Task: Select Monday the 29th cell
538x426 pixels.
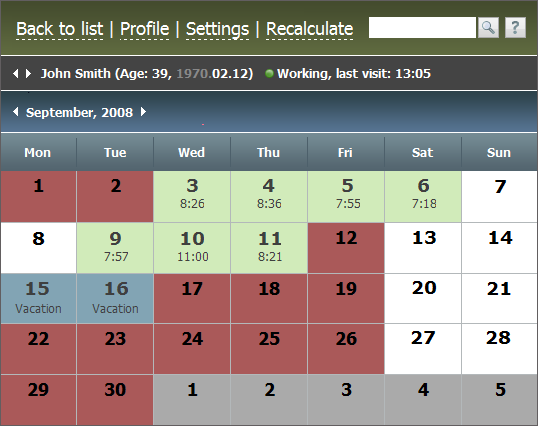Action: tap(38, 400)
